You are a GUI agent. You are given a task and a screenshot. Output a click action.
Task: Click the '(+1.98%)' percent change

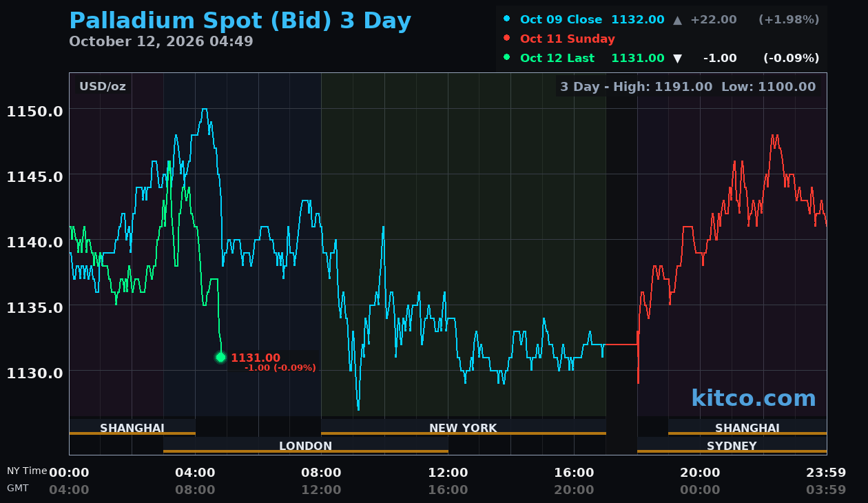tap(789, 19)
